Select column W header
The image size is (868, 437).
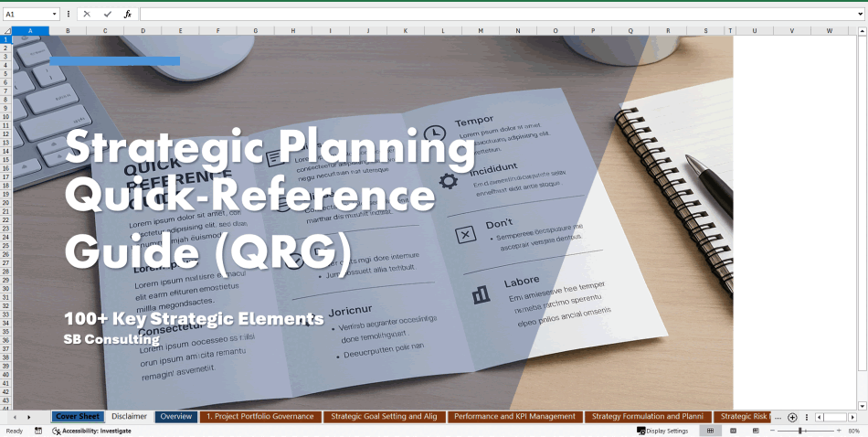[x=830, y=31]
